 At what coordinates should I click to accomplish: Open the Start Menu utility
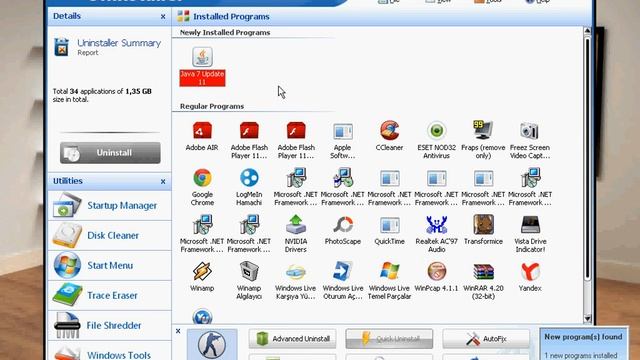click(109, 265)
